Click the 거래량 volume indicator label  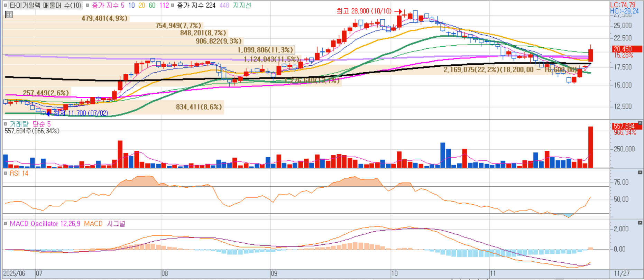point(19,124)
